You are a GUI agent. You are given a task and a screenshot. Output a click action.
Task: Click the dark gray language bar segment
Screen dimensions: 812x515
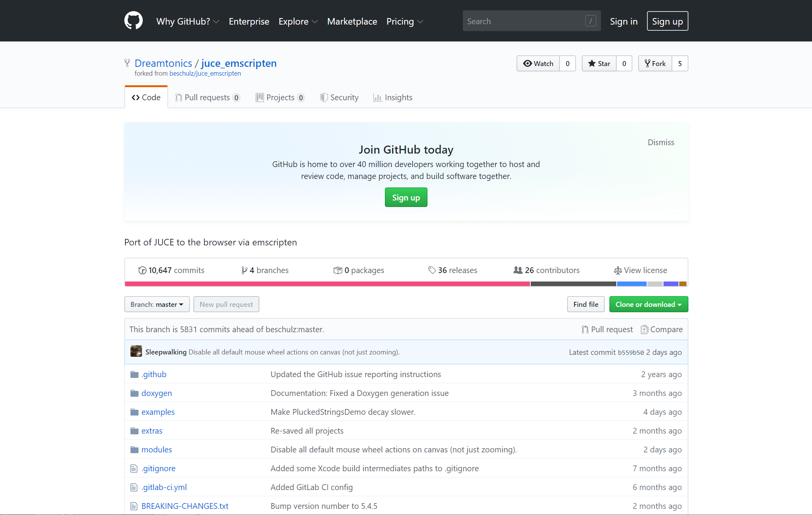pos(573,284)
